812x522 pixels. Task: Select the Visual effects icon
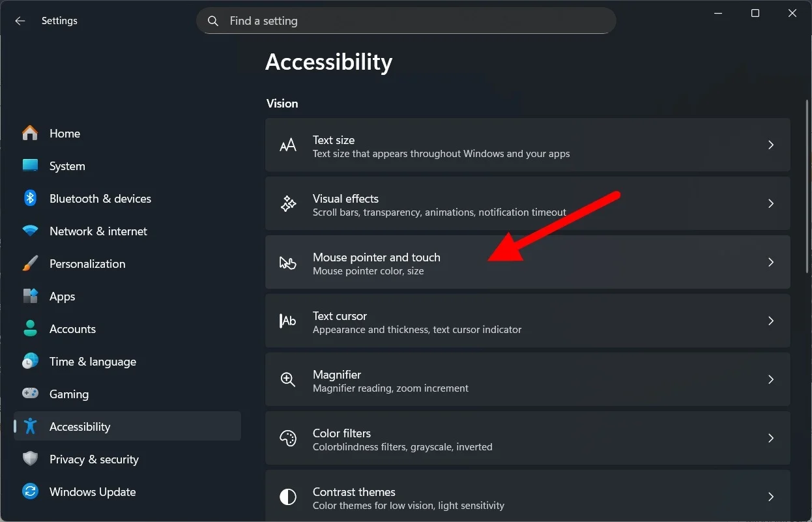(x=287, y=203)
